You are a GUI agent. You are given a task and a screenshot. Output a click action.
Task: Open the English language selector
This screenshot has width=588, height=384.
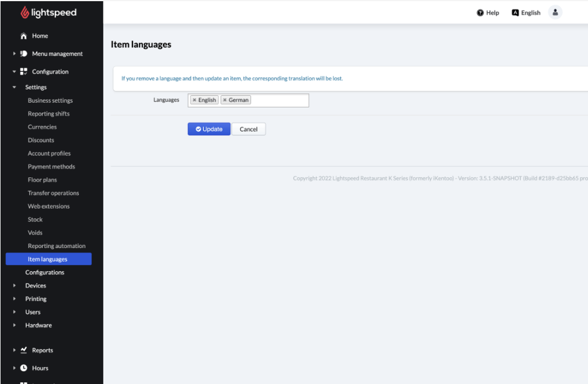(526, 13)
